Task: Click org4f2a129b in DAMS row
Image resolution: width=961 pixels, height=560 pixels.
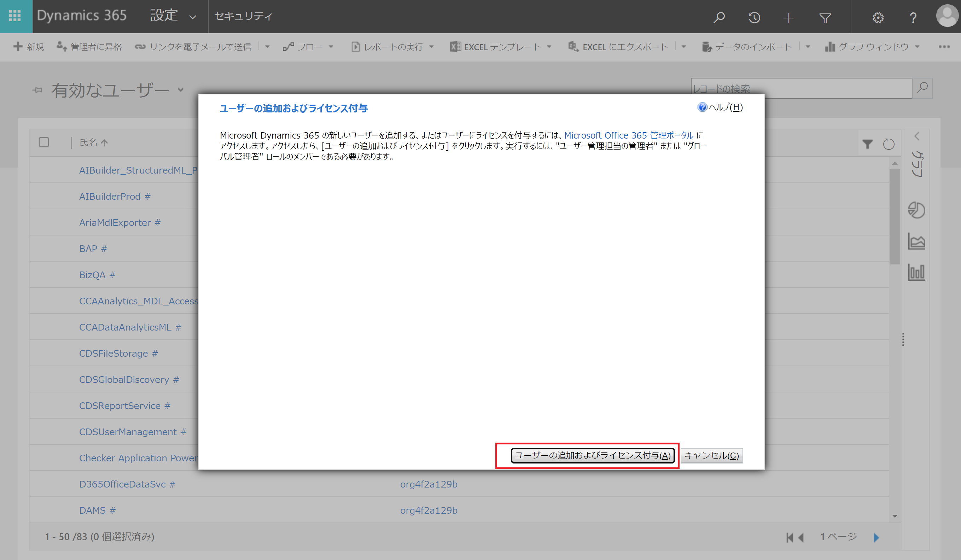Action: [429, 511]
